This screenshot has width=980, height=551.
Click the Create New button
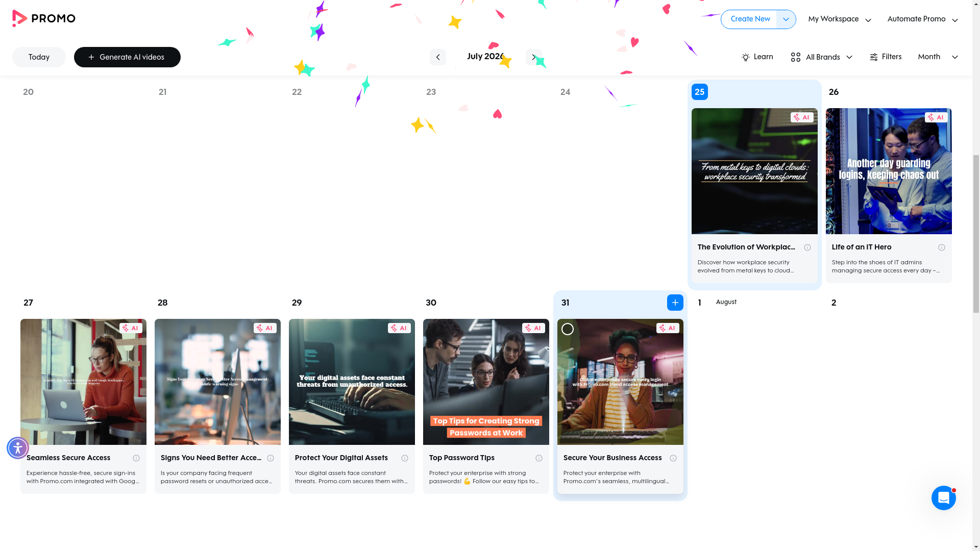point(749,19)
